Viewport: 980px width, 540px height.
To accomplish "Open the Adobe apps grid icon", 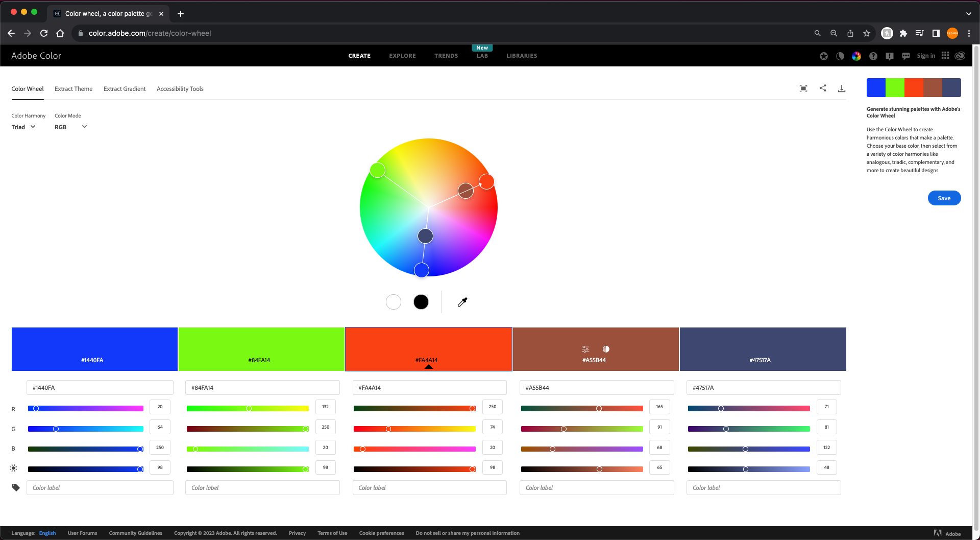I will click(x=945, y=55).
